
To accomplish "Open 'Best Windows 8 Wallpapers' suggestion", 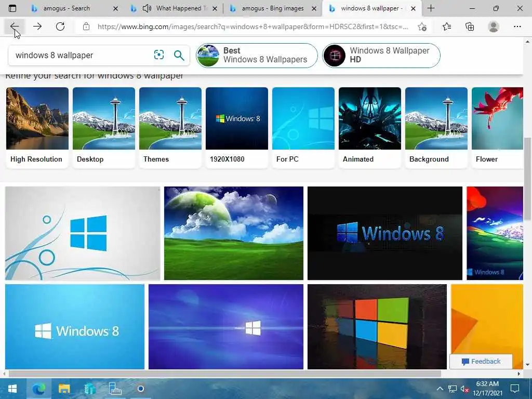I will point(257,55).
